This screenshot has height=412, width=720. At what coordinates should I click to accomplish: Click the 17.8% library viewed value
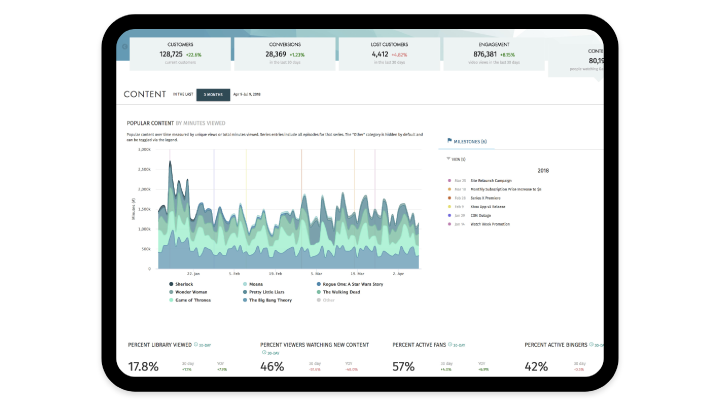pos(143,367)
